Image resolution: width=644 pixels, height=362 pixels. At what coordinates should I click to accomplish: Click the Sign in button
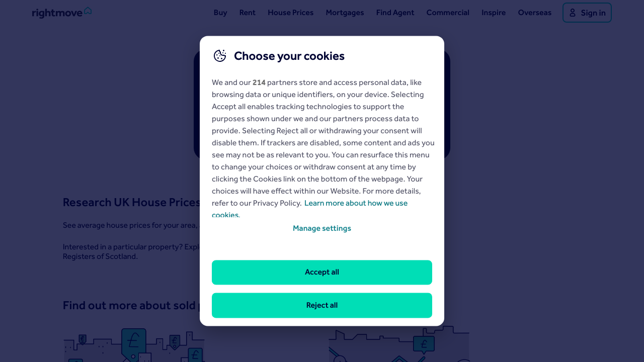pos(587,13)
